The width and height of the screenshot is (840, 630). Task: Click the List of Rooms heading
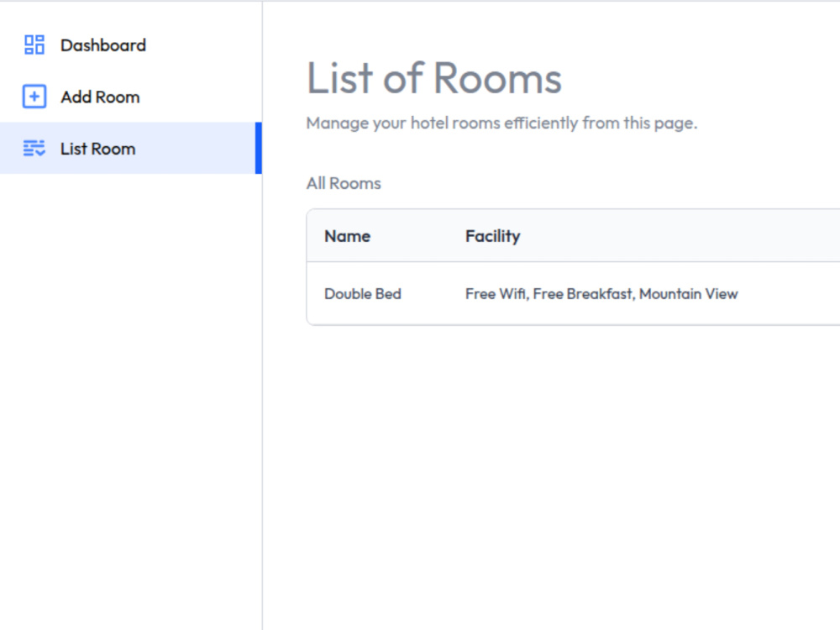pos(434,78)
